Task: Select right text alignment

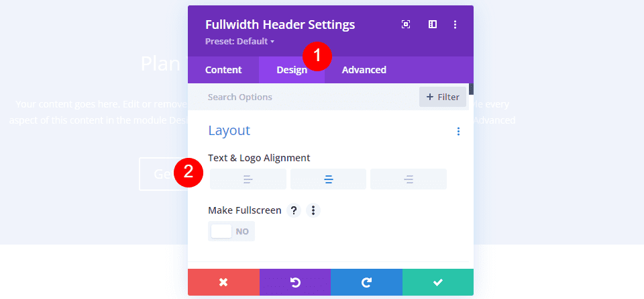Action: 409,179
